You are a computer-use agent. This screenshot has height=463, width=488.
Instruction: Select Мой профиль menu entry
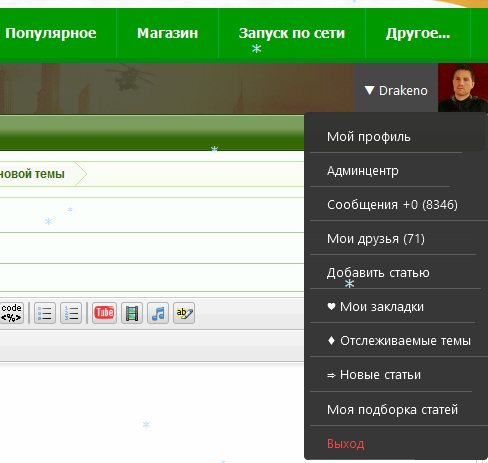[369, 137]
